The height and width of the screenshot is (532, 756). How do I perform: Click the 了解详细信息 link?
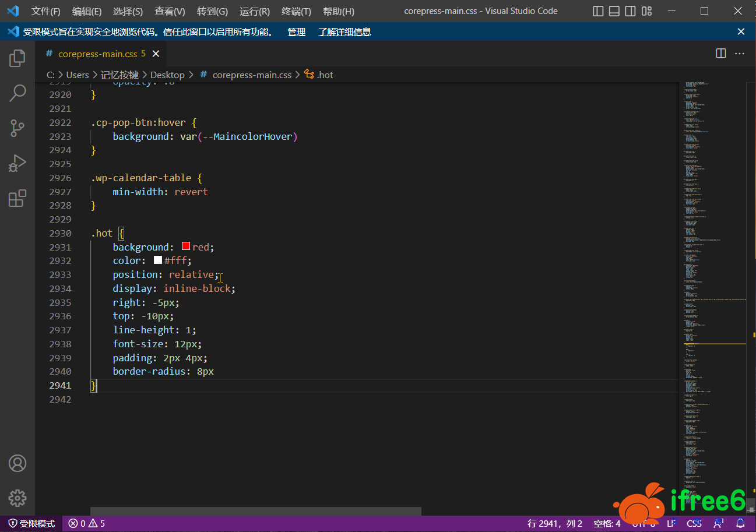click(344, 32)
